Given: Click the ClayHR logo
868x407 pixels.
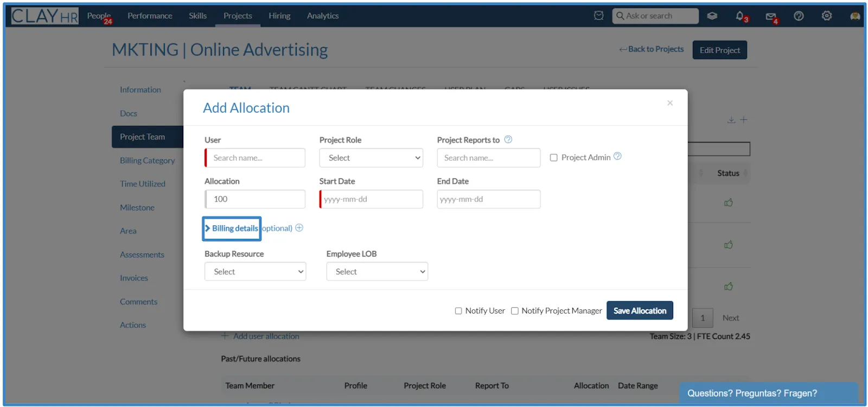Looking at the screenshot, I should coord(44,16).
